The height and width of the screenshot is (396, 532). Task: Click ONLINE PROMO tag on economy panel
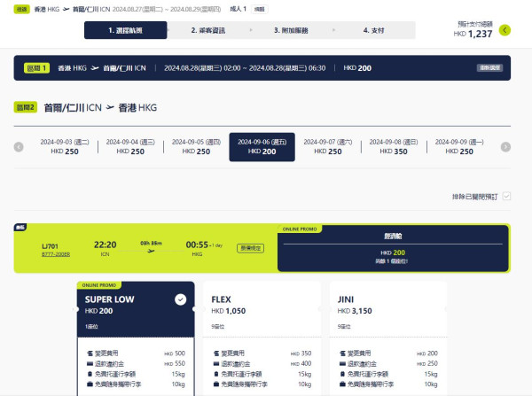point(300,229)
